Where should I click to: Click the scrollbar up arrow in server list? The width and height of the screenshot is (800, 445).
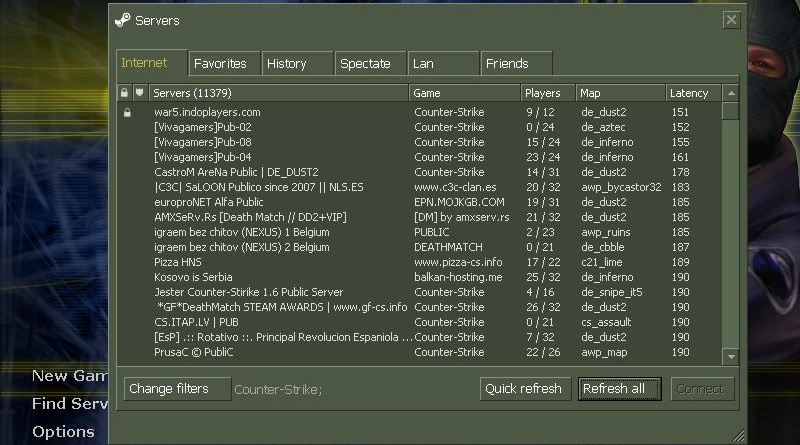coord(730,93)
